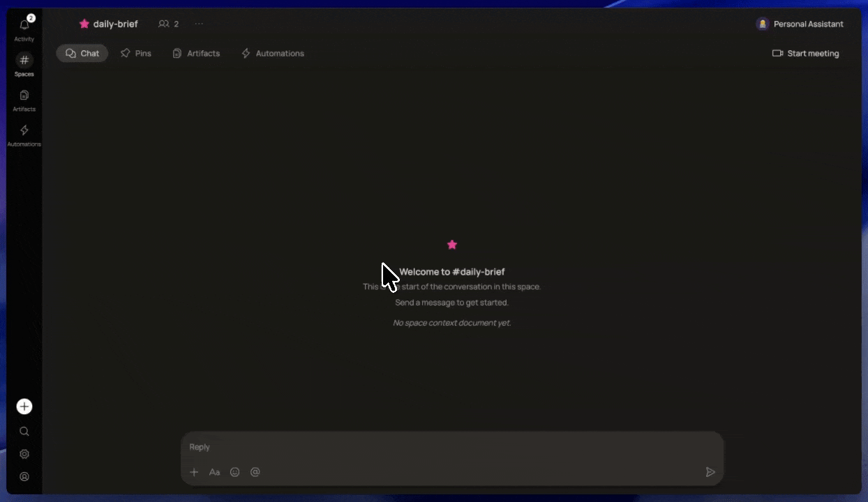Click the white plus create button
Image resolution: width=868 pixels, height=502 pixels.
24,406
